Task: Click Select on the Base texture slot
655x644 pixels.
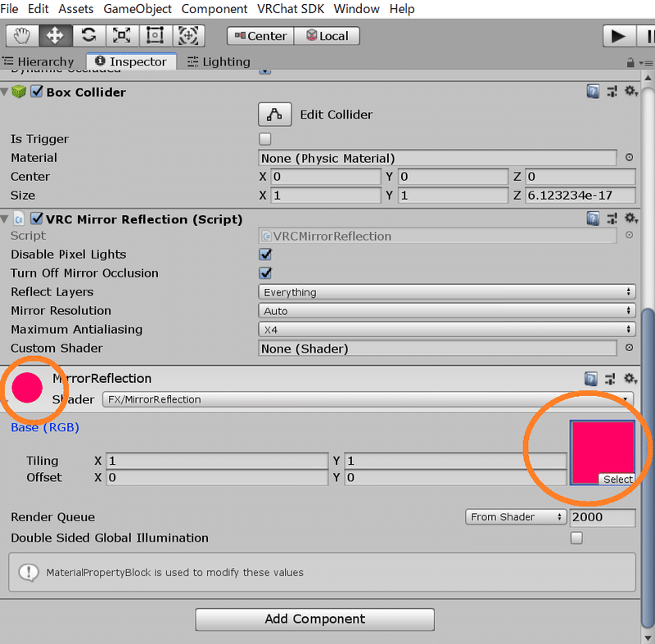Action: (x=617, y=480)
